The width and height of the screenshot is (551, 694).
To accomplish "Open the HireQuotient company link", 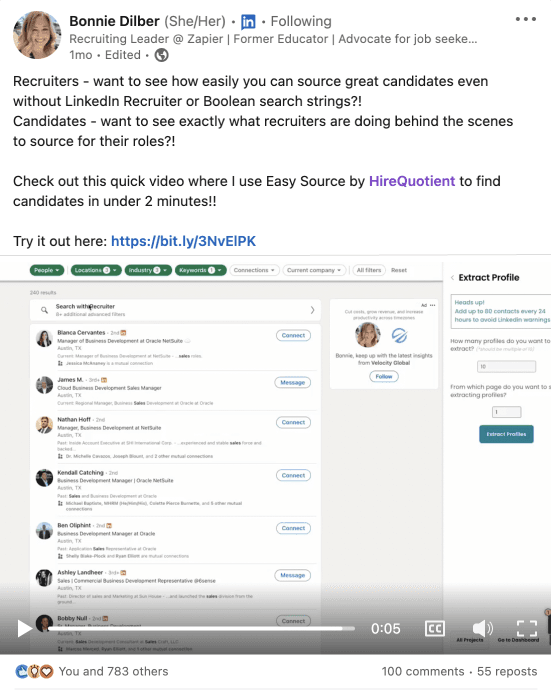I will [x=412, y=181].
